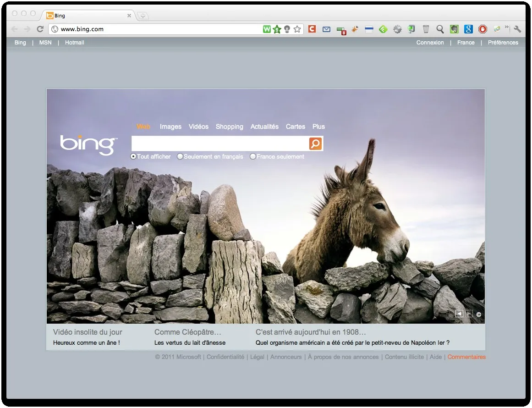
Task: Open 'Contenu illicite' footer link
Action: [405, 357]
